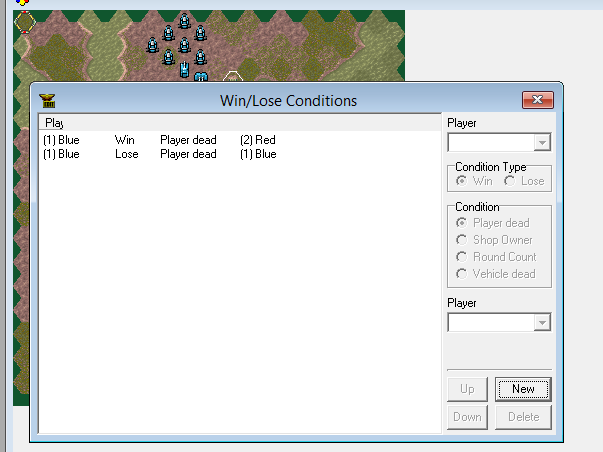Screen dimensions: 603x452
Task: Click the Down button
Action: tap(467, 417)
